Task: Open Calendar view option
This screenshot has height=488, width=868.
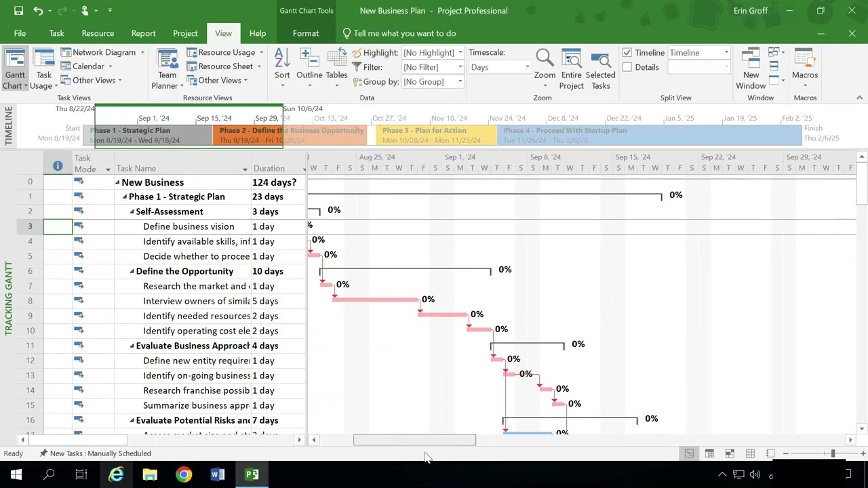Action: pos(87,66)
